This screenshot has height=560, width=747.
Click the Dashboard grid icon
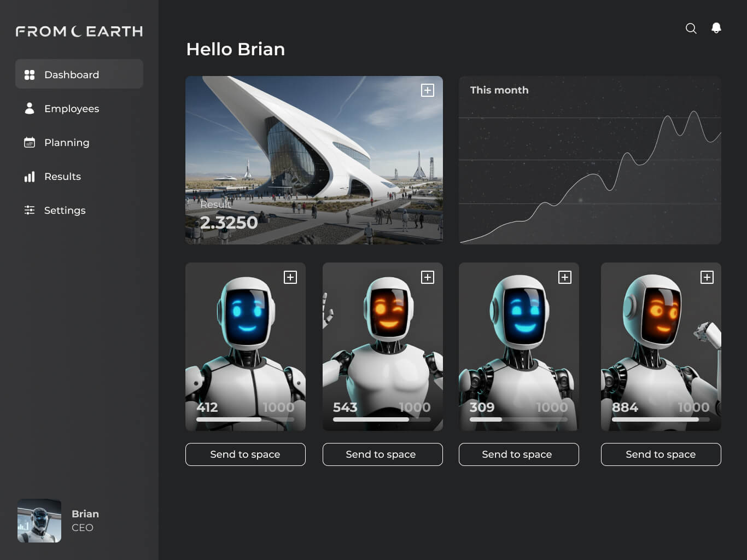tap(30, 74)
